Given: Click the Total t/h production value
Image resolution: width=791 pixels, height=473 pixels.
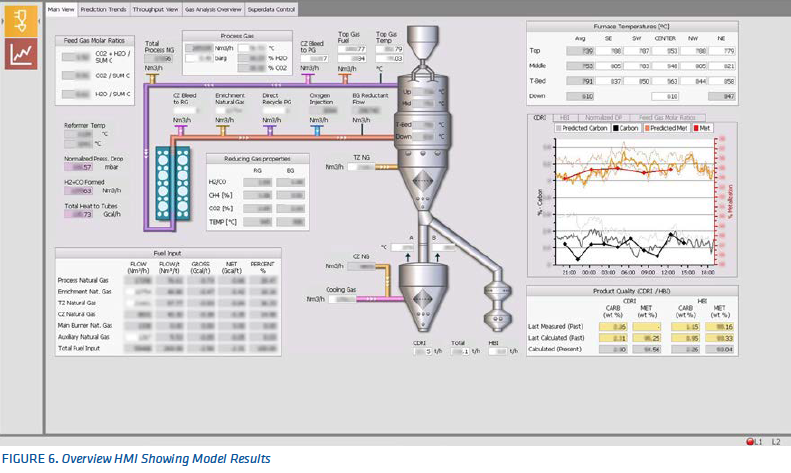Looking at the screenshot, I should pos(460,351).
